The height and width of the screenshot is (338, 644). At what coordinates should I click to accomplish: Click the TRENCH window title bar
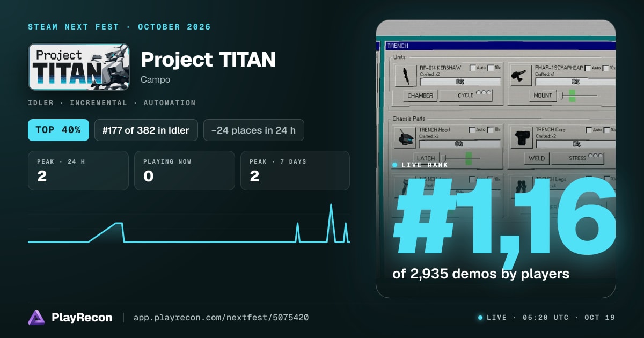click(x=500, y=46)
